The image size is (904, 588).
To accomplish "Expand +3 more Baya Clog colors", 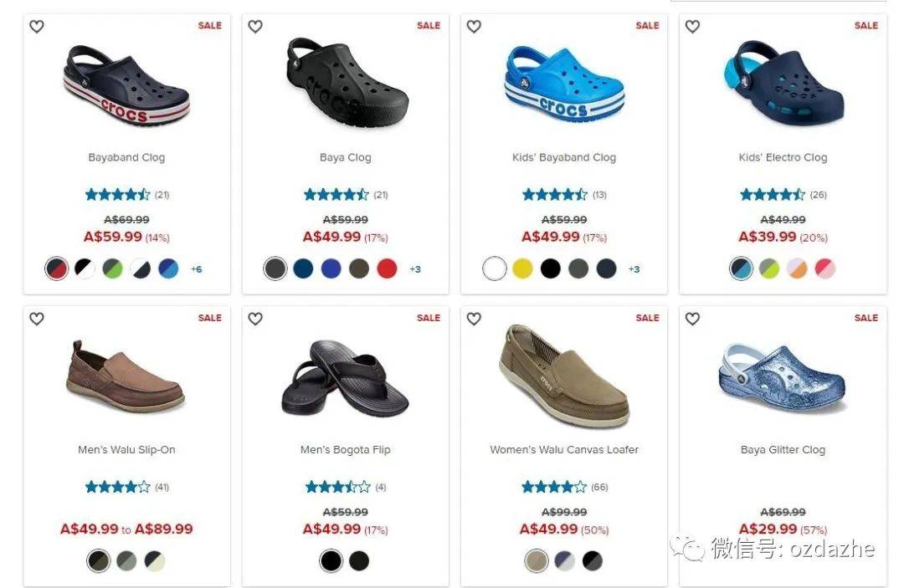I will click(x=415, y=269).
